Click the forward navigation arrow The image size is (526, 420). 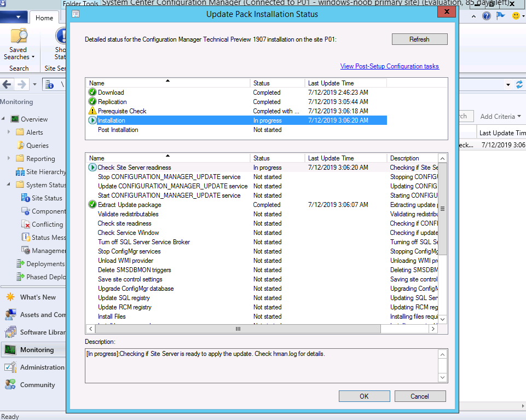[21, 84]
